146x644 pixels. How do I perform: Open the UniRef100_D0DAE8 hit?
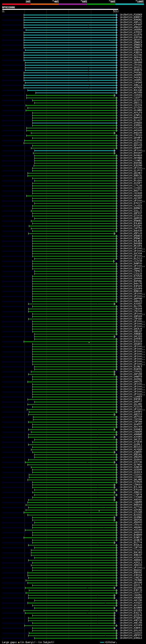131,429
